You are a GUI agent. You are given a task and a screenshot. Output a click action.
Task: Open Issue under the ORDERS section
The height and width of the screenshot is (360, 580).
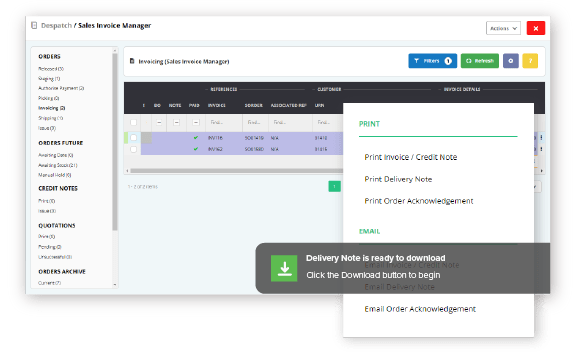pos(47,128)
